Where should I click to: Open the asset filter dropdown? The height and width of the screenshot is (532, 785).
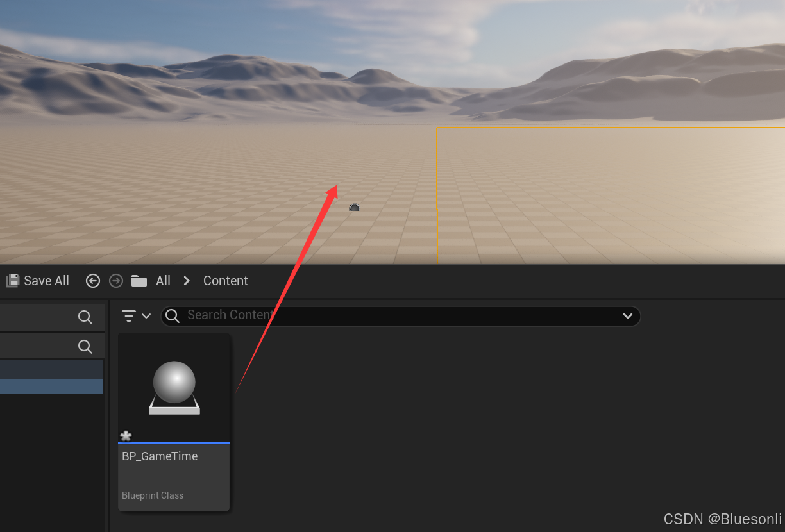(x=136, y=315)
